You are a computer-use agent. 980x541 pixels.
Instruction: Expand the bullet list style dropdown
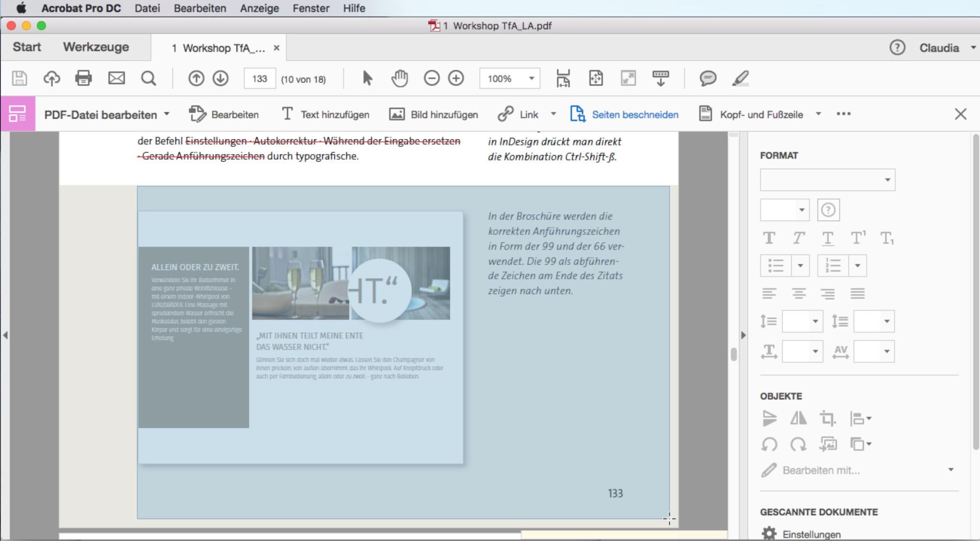click(x=800, y=265)
